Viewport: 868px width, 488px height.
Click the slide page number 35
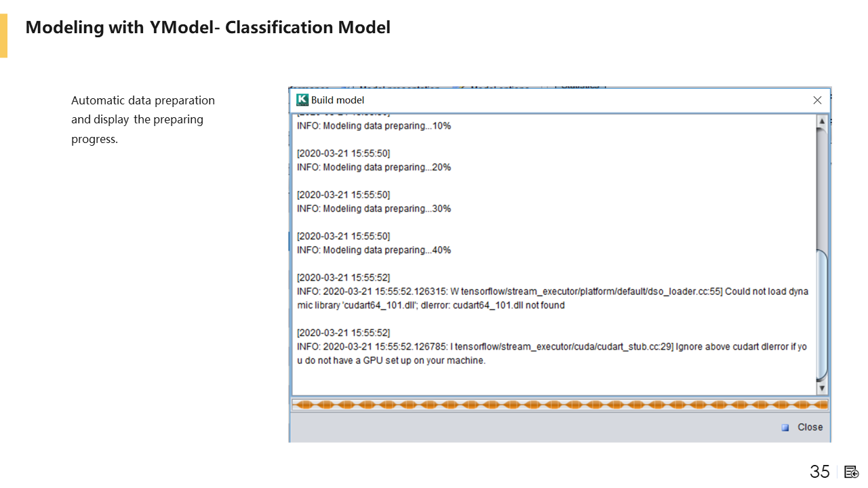(x=819, y=472)
